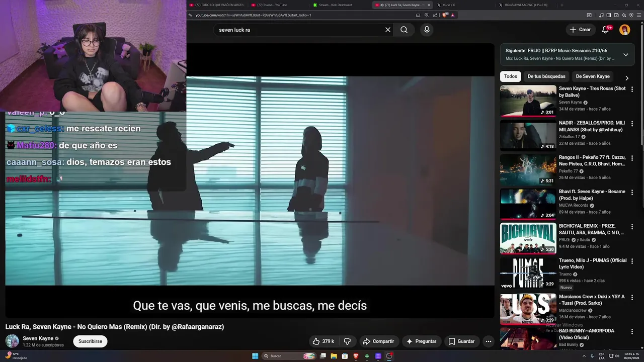This screenshot has height=362, width=644.
Task: Dislike the video with thumbs down
Action: point(347,341)
